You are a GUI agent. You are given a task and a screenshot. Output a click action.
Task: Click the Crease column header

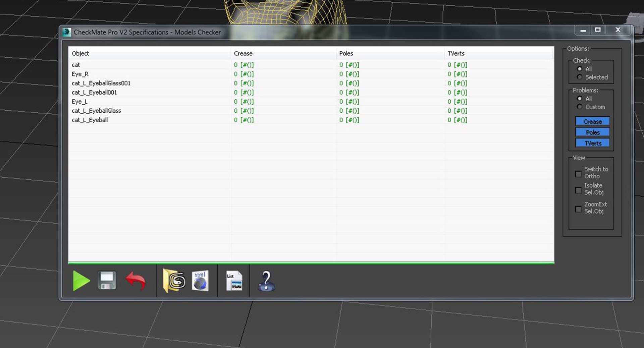click(x=283, y=53)
